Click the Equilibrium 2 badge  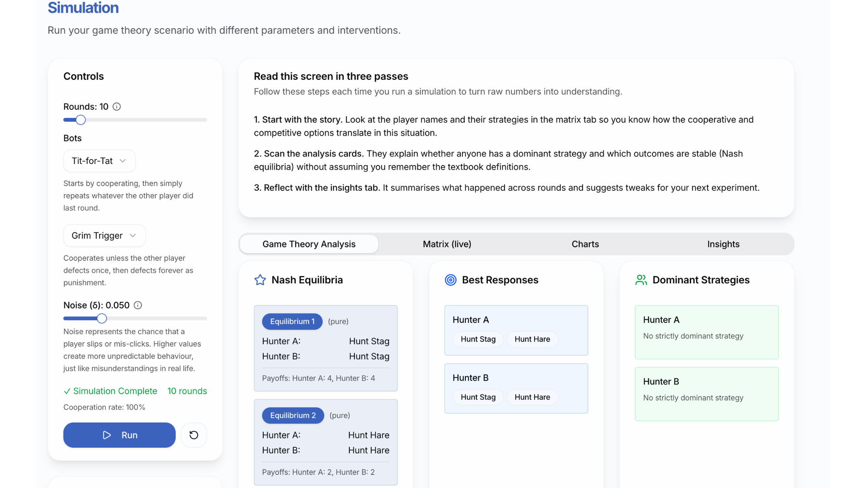[x=293, y=416]
